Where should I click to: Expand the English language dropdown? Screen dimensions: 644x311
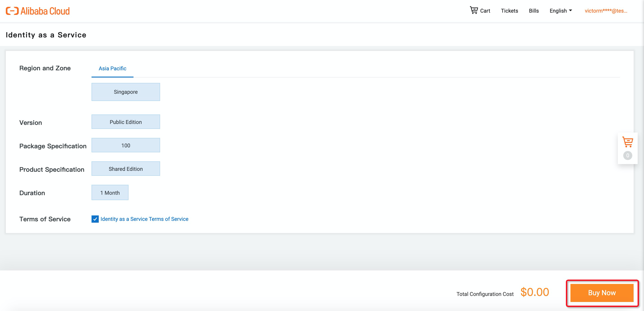click(558, 11)
